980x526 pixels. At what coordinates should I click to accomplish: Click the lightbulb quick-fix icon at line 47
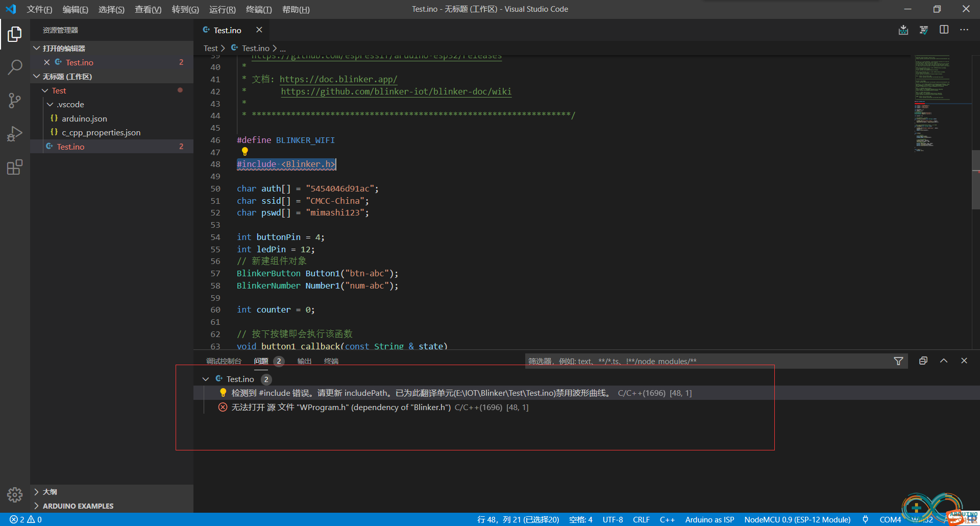[244, 152]
